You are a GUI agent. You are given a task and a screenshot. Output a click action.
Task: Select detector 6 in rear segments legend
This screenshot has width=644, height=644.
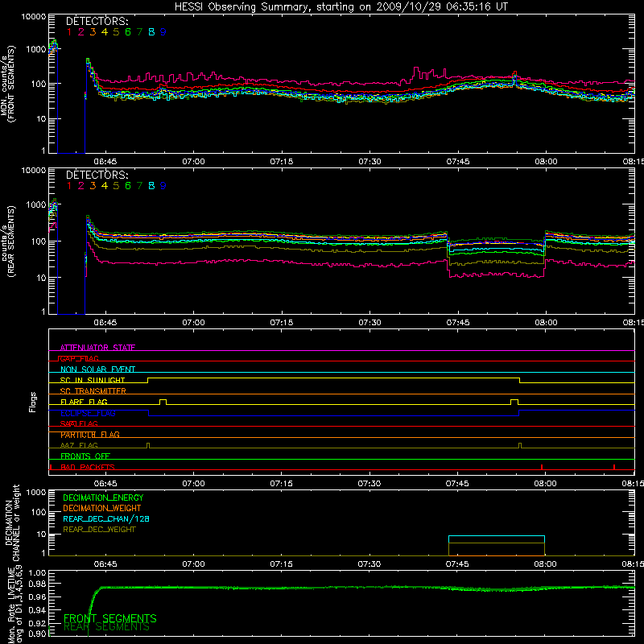[128, 186]
